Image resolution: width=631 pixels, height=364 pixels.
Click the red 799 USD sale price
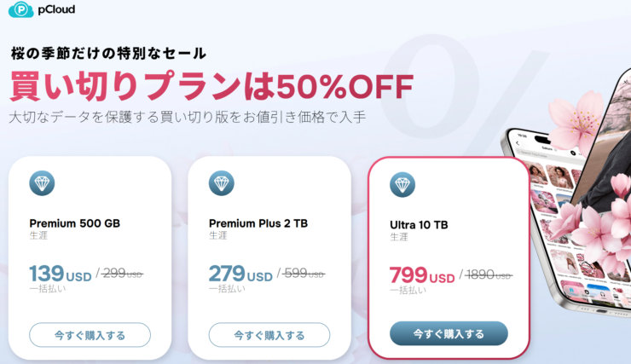(422, 276)
